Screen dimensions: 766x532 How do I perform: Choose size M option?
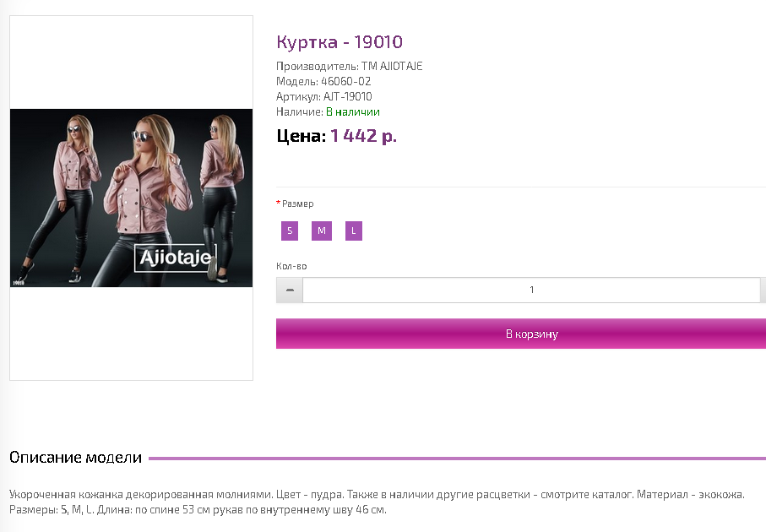pyautogui.click(x=322, y=231)
